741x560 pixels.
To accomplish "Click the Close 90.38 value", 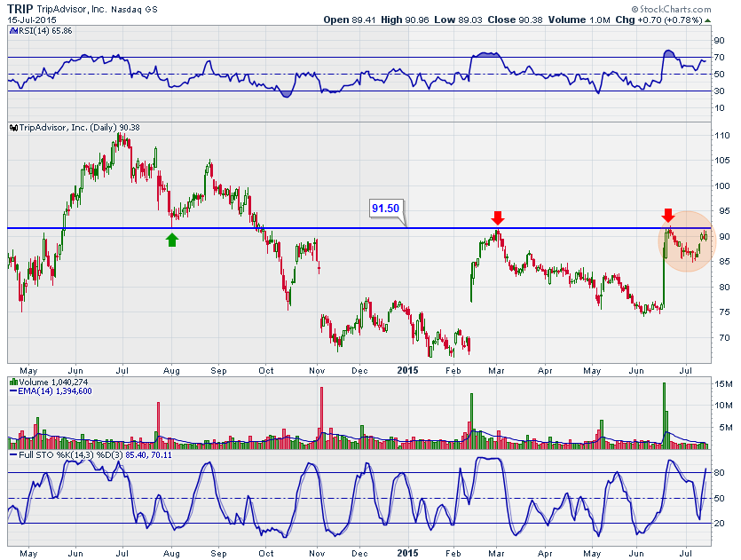I will 515,20.
